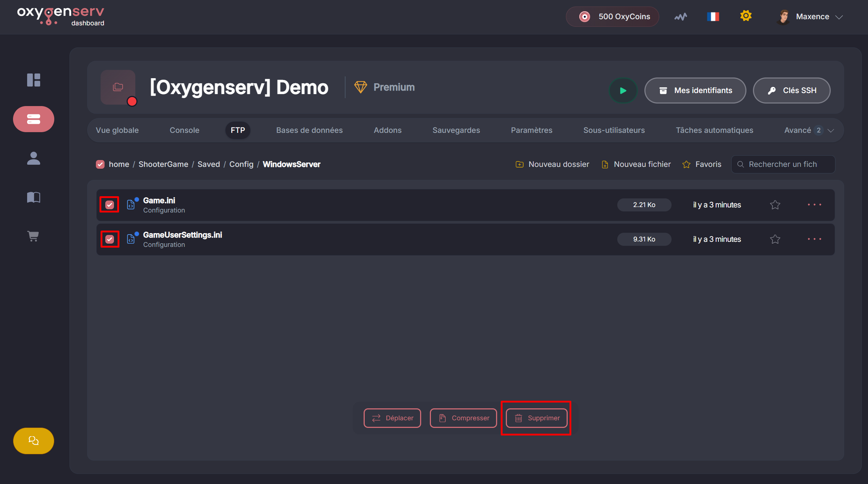Click the Supprimer delete button

click(x=537, y=418)
